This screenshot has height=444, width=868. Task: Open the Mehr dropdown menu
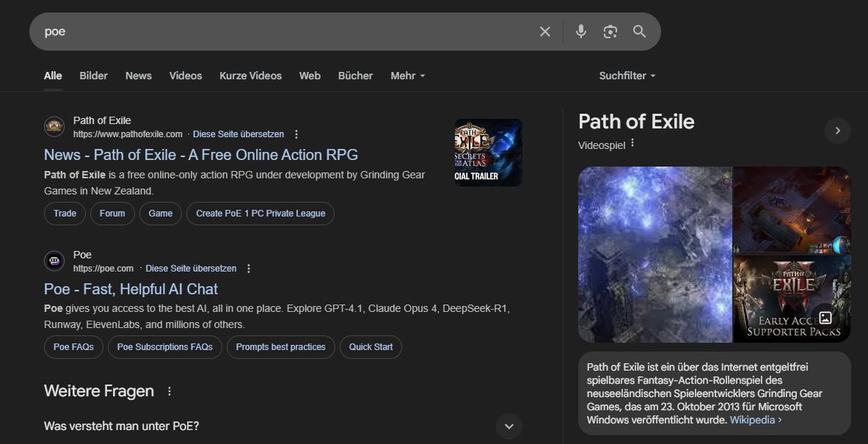tap(408, 76)
